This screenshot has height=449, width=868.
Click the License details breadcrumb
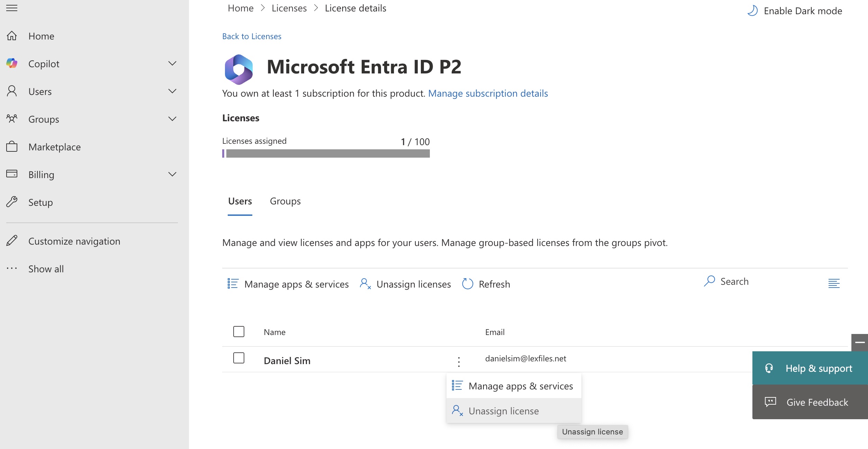(355, 8)
